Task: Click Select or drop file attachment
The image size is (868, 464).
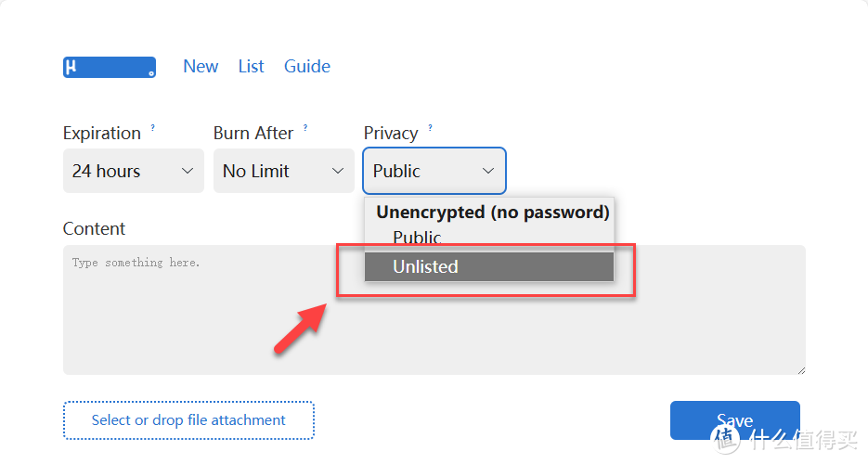Action: pos(188,420)
